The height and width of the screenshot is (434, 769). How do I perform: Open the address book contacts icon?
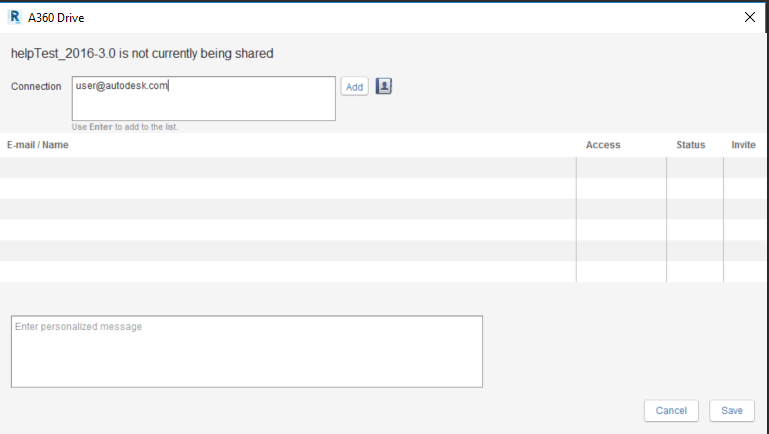pyautogui.click(x=383, y=86)
